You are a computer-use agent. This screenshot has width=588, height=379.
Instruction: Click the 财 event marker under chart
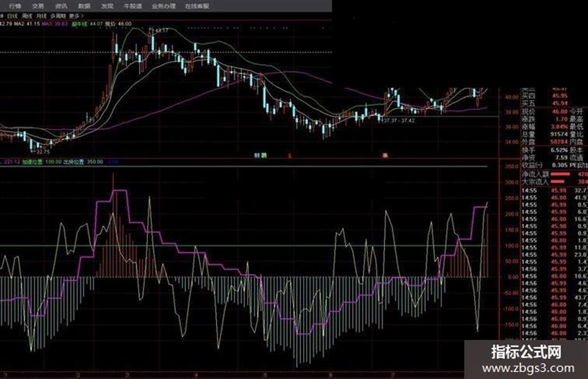click(x=257, y=155)
